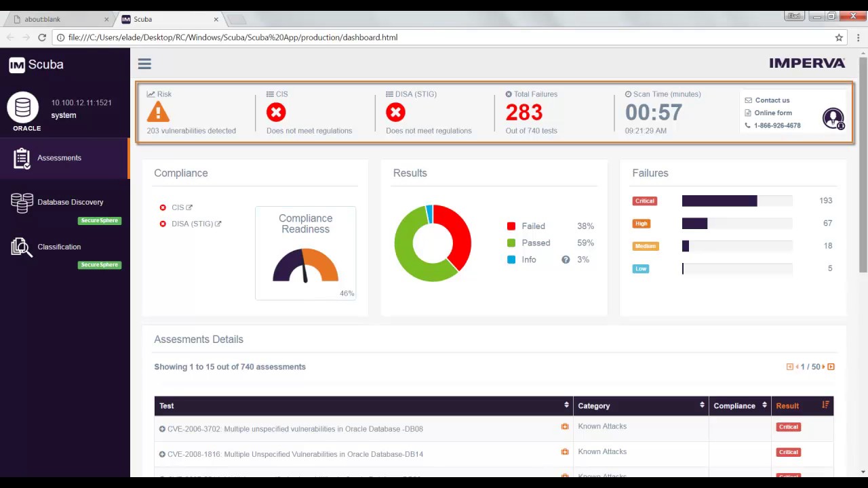Screen dimensions: 868x488
Task: Click the Database Discovery icon
Action: click(x=22, y=203)
